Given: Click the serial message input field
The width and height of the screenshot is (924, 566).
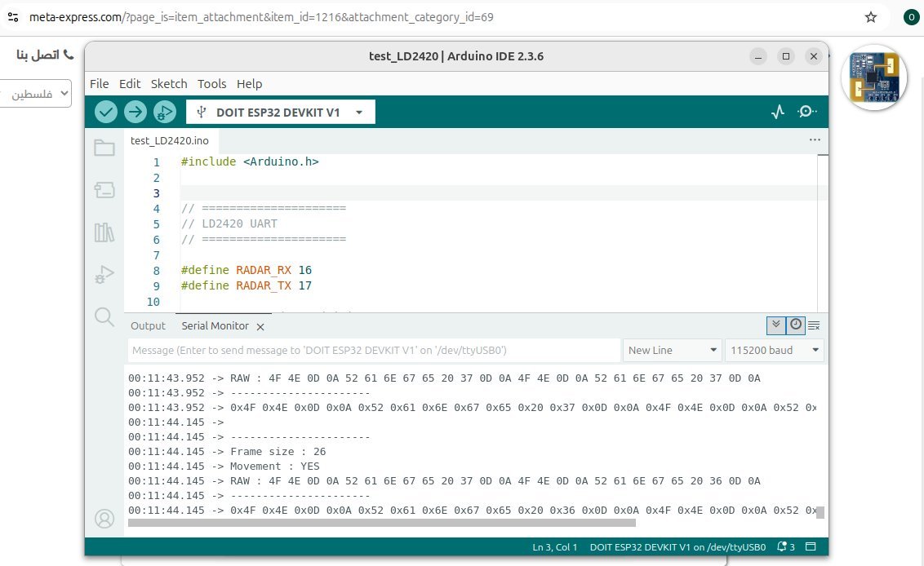Looking at the screenshot, I should point(374,350).
